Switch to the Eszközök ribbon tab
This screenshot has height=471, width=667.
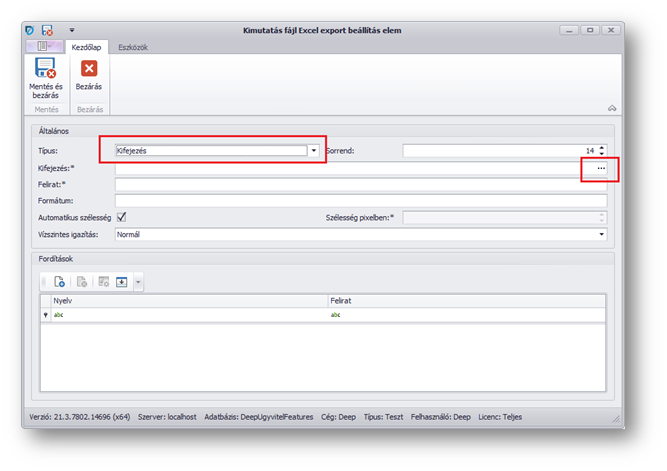click(133, 47)
